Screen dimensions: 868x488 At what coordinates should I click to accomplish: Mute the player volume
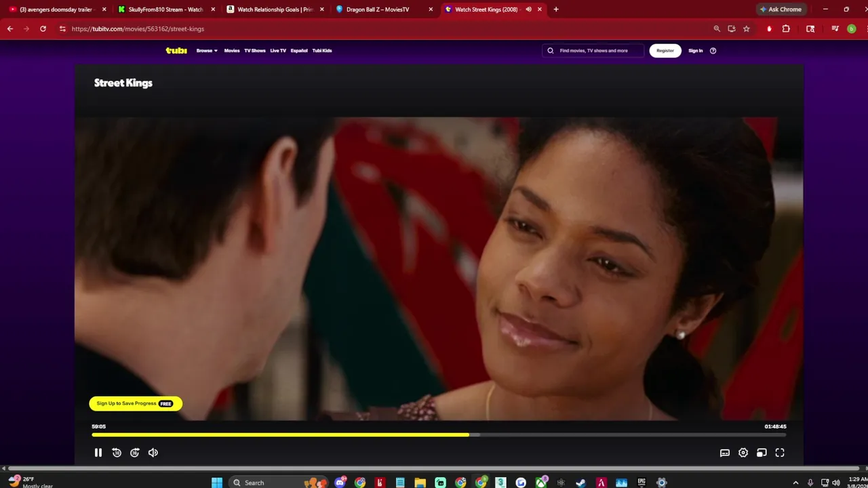click(x=153, y=453)
